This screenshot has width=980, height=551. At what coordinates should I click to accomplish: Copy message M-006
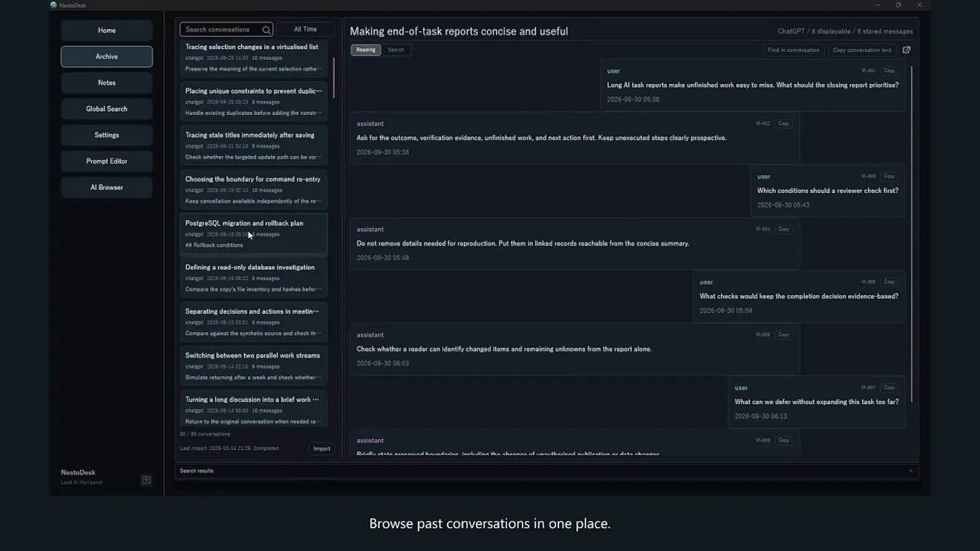click(783, 335)
